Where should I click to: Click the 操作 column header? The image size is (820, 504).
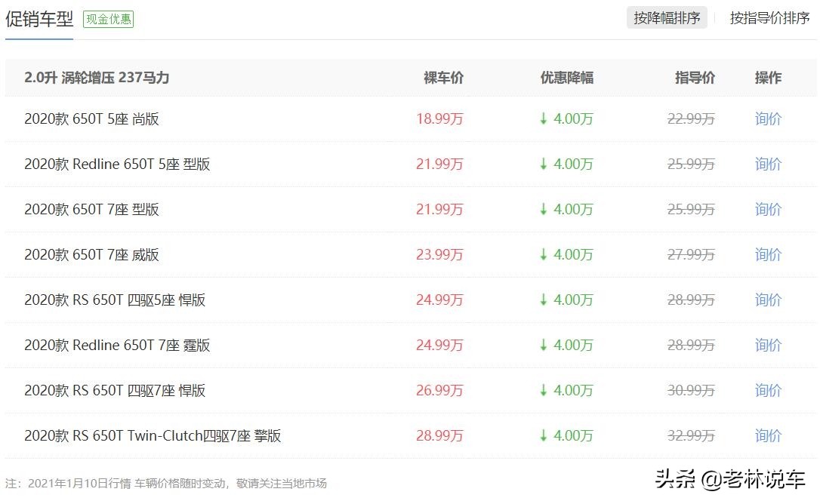coord(768,78)
